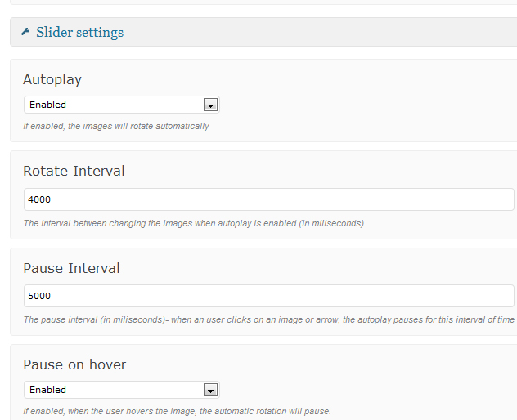Click the wrench icon beside Slider settings
Screen dimensions: 517x420
click(x=25, y=32)
